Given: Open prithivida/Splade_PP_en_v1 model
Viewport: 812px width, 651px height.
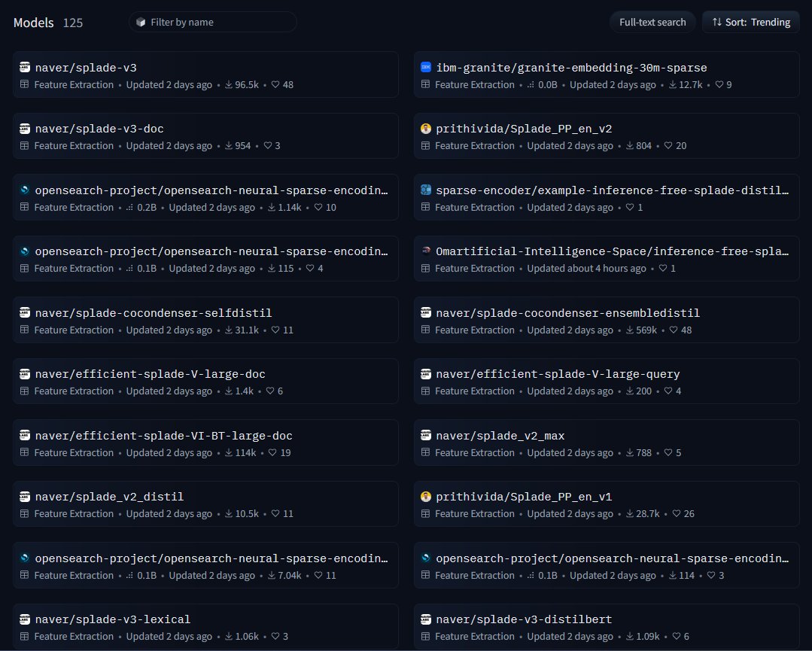Looking at the screenshot, I should [607, 504].
